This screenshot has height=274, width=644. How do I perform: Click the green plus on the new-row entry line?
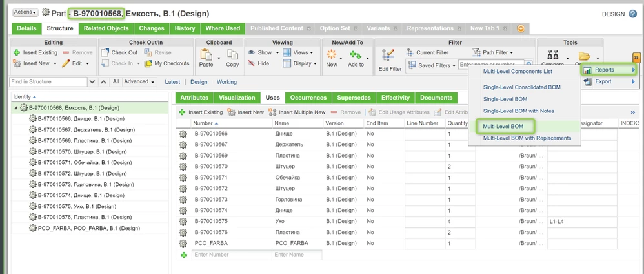(x=184, y=255)
